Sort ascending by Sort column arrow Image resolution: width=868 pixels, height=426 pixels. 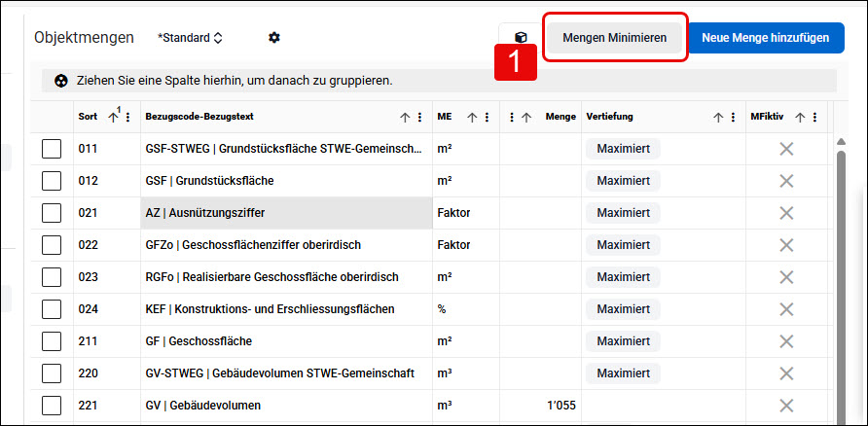point(114,117)
